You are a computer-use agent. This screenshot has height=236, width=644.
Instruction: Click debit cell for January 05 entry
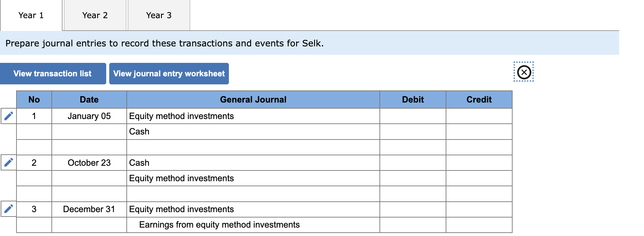[413, 116]
